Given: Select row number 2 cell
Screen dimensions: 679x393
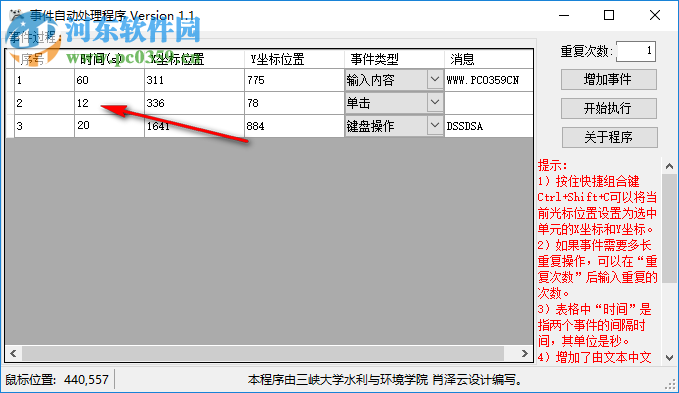Looking at the screenshot, I should (44, 103).
